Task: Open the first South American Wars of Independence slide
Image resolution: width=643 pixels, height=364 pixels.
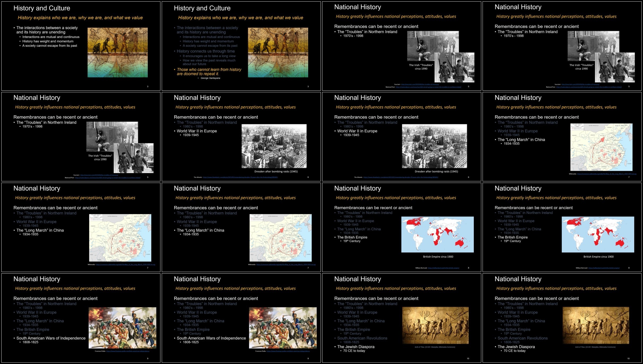Action: pyautogui.click(x=81, y=318)
